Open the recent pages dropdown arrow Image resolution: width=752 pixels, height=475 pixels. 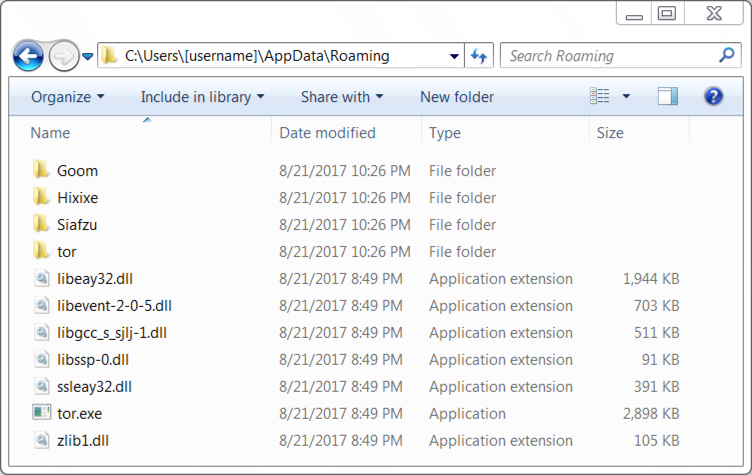click(x=87, y=57)
